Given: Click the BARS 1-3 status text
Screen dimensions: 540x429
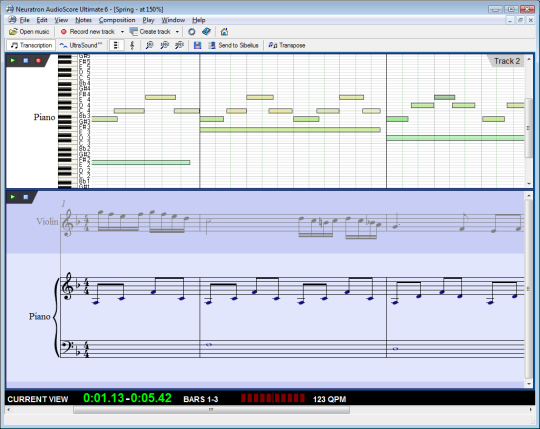Looking at the screenshot, I should pos(200,399).
